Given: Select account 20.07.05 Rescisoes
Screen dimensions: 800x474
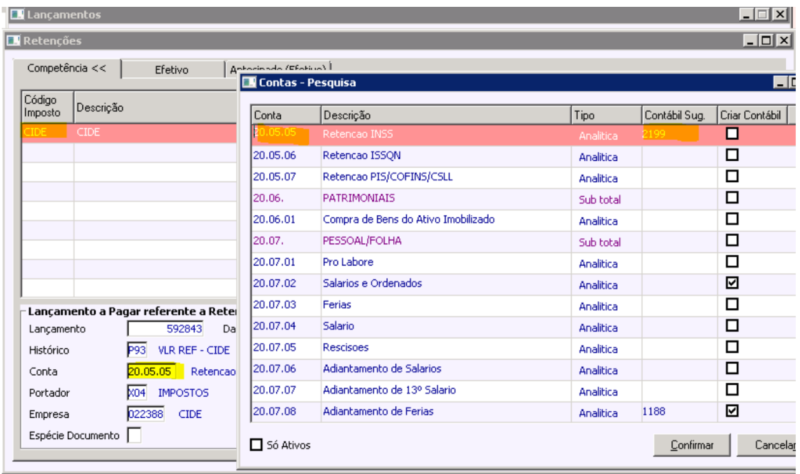Looking at the screenshot, I should [x=523, y=347].
